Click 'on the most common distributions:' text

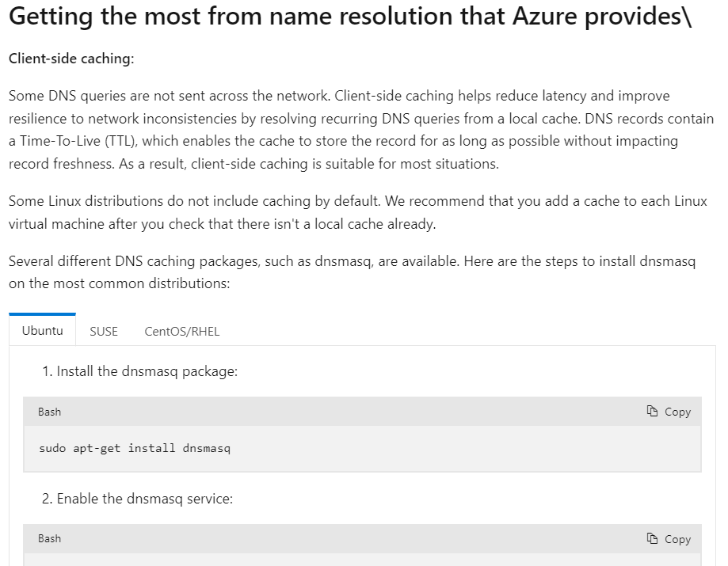120,283
